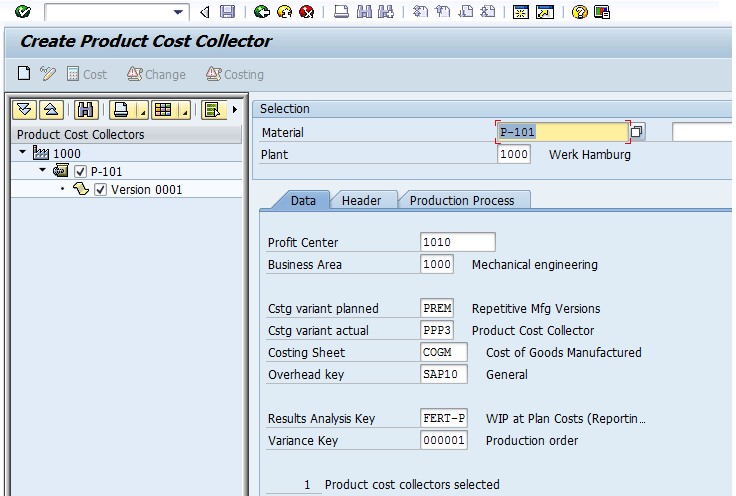Viewport: 736px width, 496px height.
Task: Click the Print icon in toolbar
Action: (x=341, y=12)
